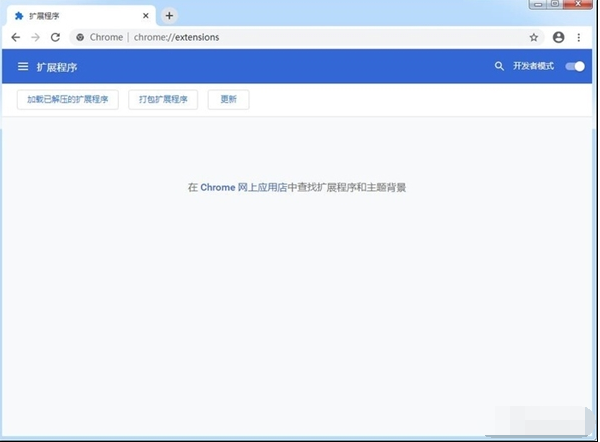Click 加载已解压的扩展程序 button
600x442 pixels.
click(x=68, y=99)
